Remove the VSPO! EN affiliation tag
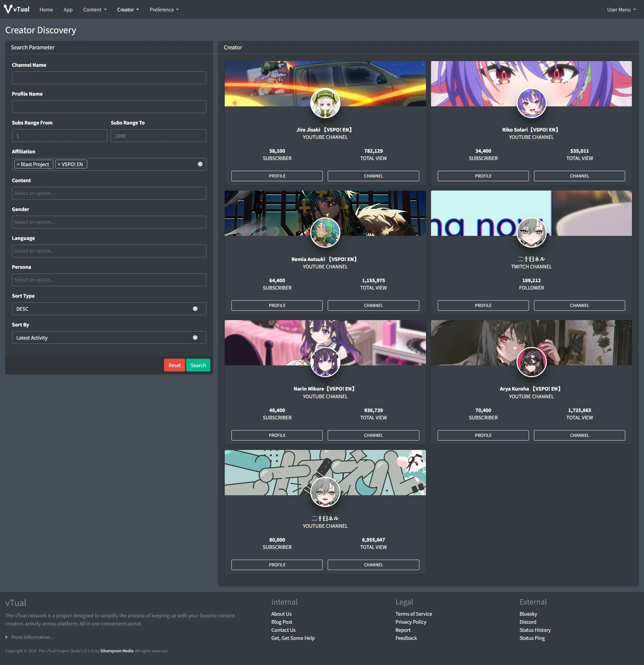This screenshot has width=644, height=665. [x=59, y=164]
